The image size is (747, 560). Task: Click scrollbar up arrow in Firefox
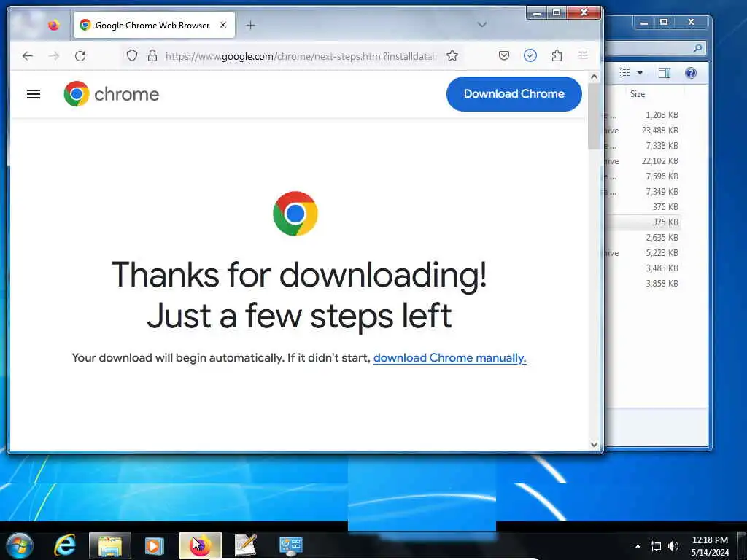pyautogui.click(x=594, y=77)
